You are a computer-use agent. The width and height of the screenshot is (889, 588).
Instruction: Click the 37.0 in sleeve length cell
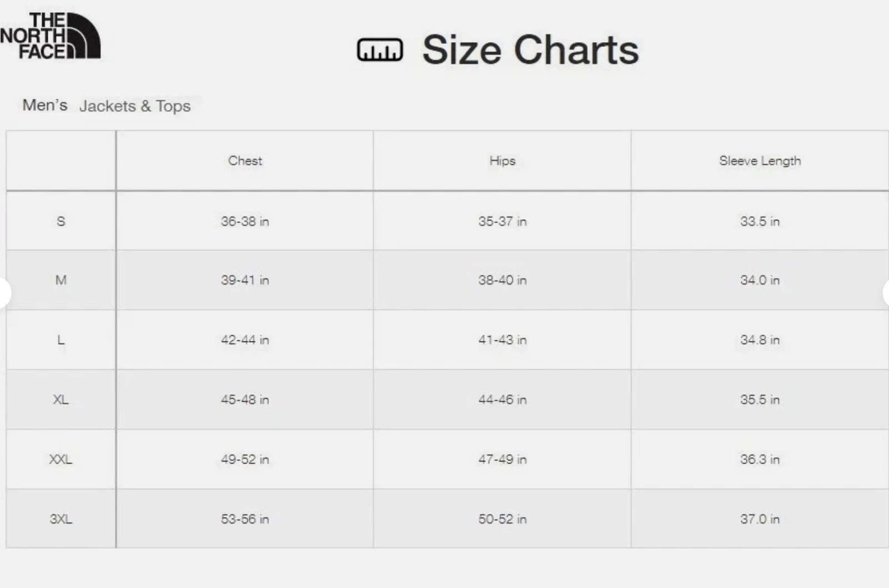tap(760, 519)
